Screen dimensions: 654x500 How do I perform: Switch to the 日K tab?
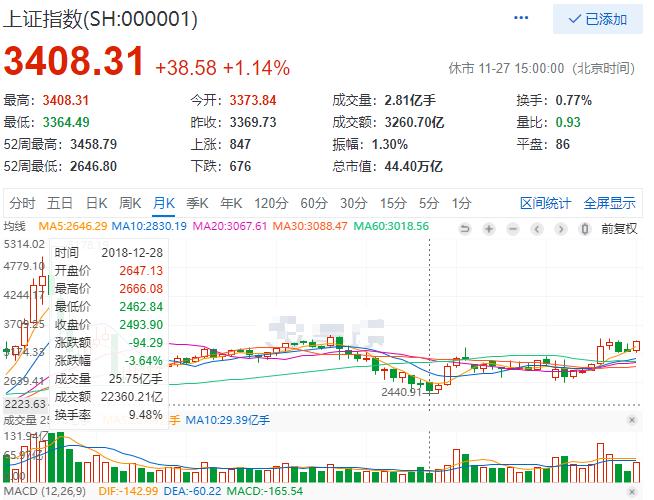[96, 203]
